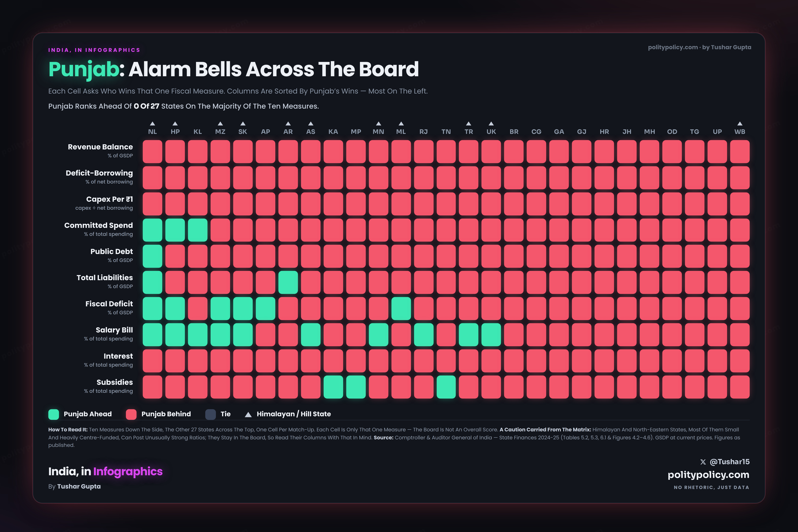Select the green Salary Bill cell under RJ
Screen dimensions: 798x532
[423, 334]
